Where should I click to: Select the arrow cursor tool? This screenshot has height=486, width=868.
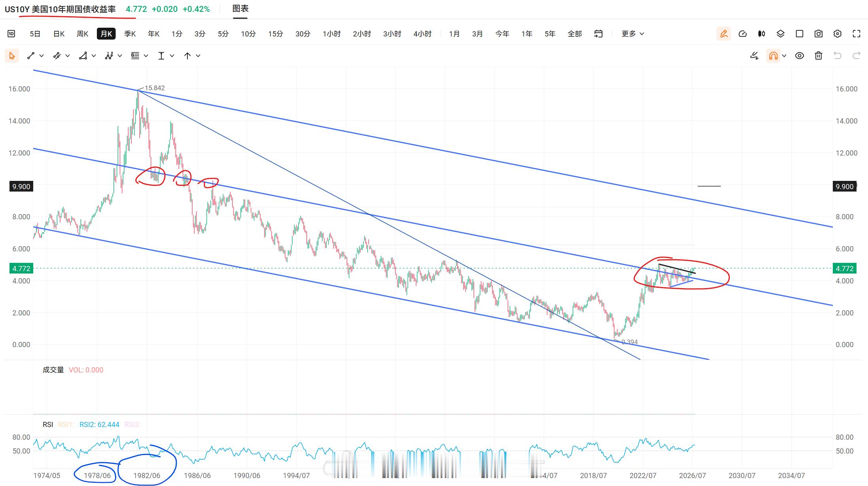pyautogui.click(x=12, y=56)
